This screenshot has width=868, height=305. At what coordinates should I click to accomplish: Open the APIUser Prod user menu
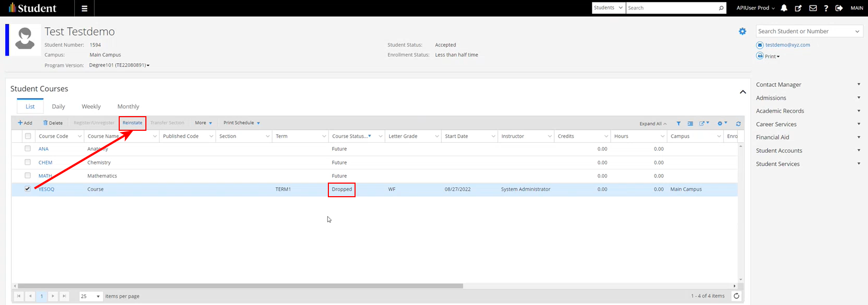pyautogui.click(x=756, y=8)
